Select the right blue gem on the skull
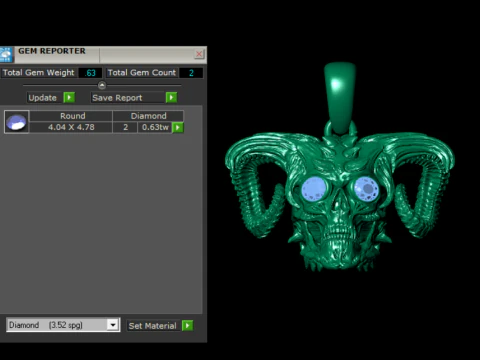The width and height of the screenshot is (480, 360). coord(366,189)
